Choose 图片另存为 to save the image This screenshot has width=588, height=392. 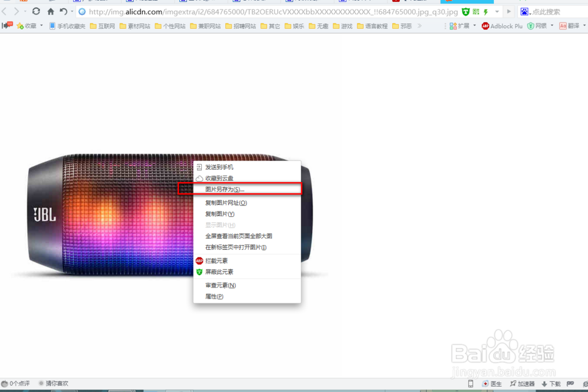(x=224, y=188)
